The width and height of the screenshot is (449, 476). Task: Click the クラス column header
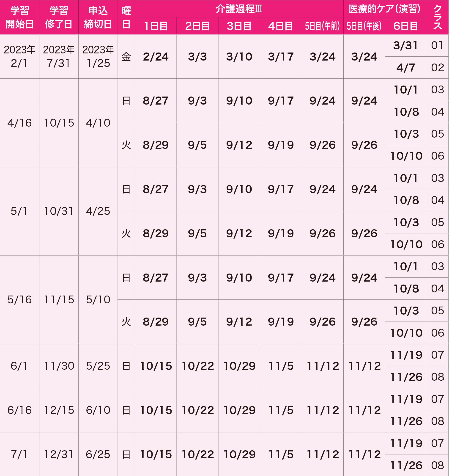[x=438, y=17]
